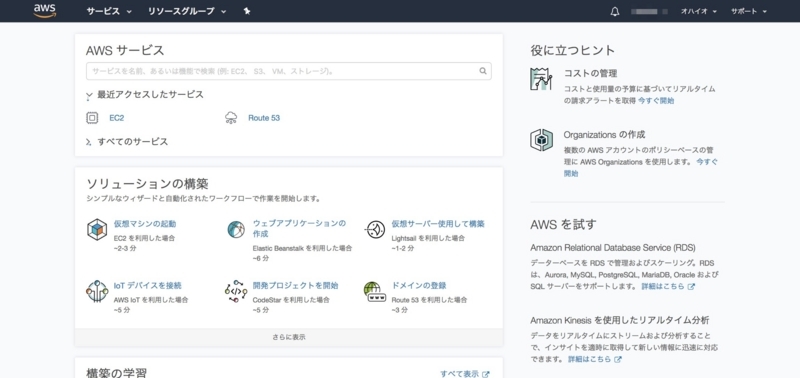The width and height of the screenshot is (800, 378).
Task: Open ドメインの登録 link
Action: 419,286
